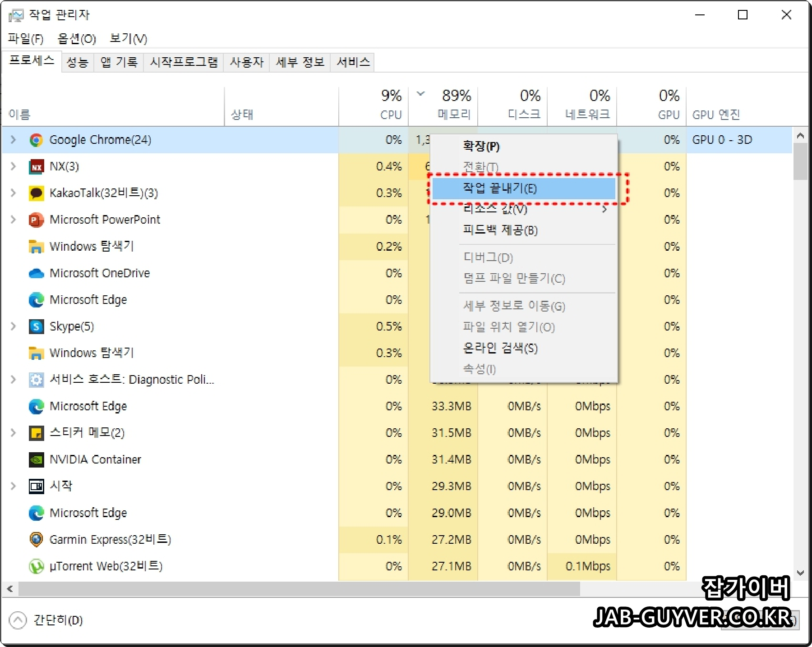The width and height of the screenshot is (812, 647).
Task: Switch to the 서비스 tab
Action: tap(353, 62)
